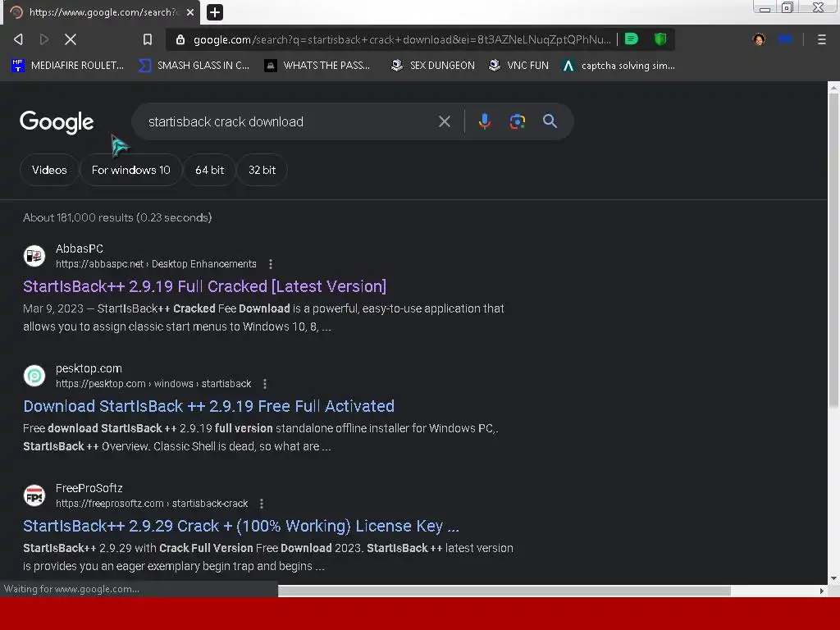
Task: Open WHATS THE PASS... bookmark
Action: pos(317,66)
